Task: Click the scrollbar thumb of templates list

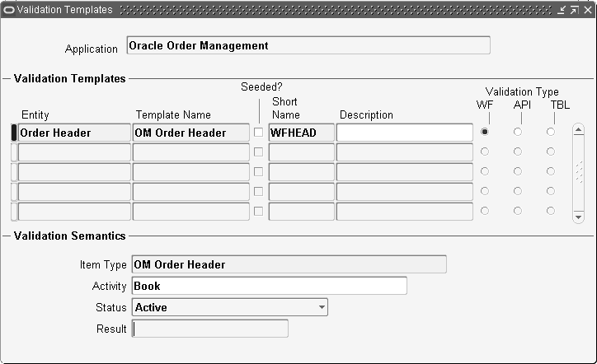Action: click(x=579, y=172)
